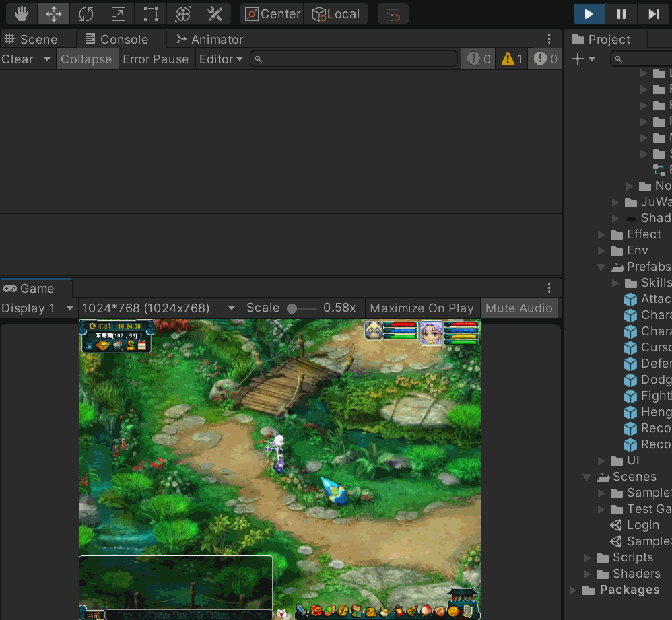Open the create asset dropdown arrow
This screenshot has width=672, height=620.
pyautogui.click(x=592, y=59)
